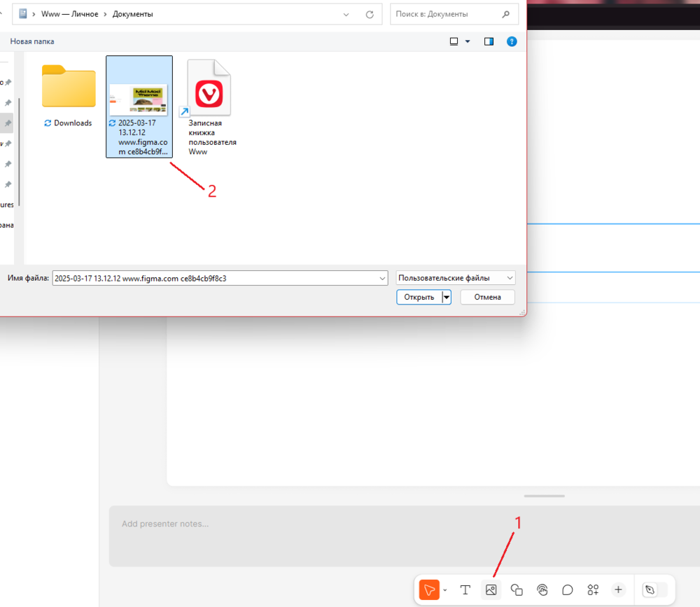Click the plus icon in toolbar
Viewport: 700px width, 607px height.
click(618, 589)
